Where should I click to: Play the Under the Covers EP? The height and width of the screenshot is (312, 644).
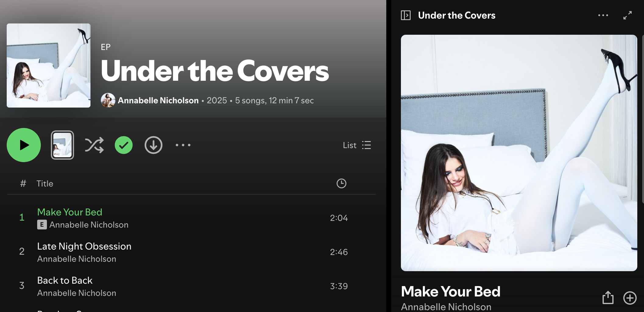click(24, 145)
